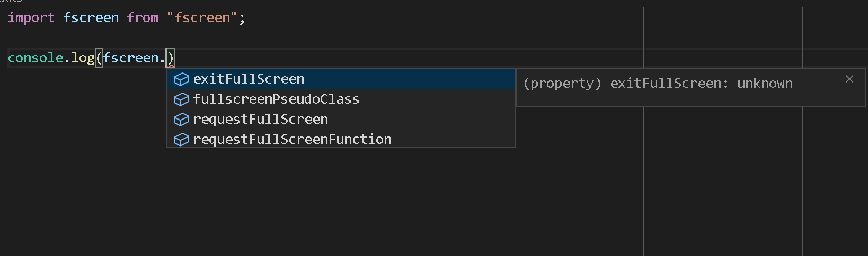Click fscreen inside the console.log call

[x=130, y=58]
